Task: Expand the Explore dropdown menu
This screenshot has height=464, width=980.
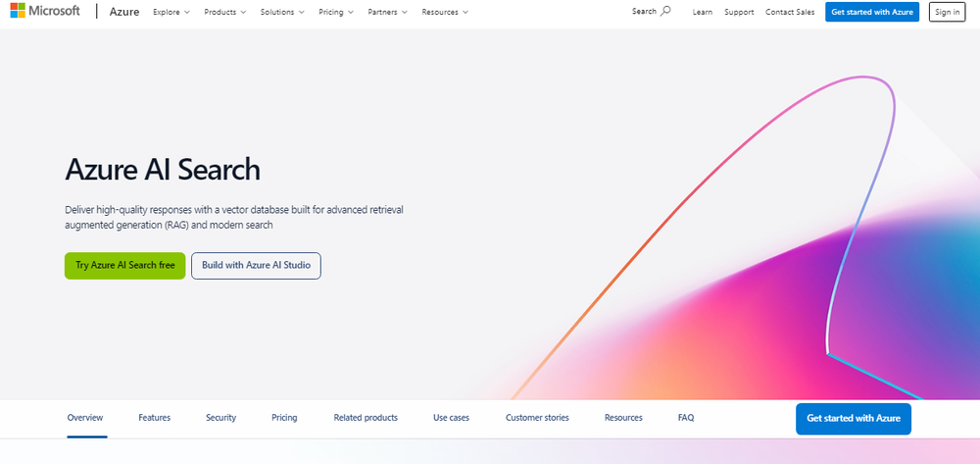Action: (171, 12)
